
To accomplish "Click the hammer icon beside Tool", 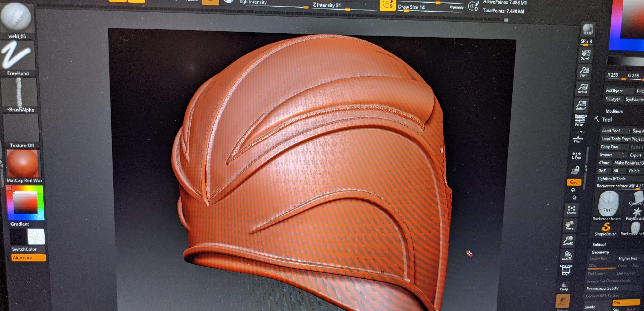I will tap(597, 119).
